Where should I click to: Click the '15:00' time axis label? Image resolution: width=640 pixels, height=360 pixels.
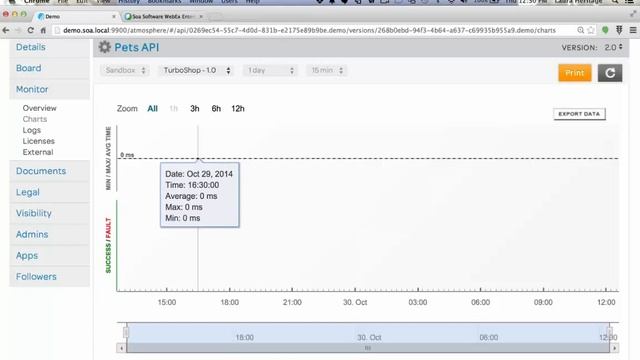[x=167, y=302]
